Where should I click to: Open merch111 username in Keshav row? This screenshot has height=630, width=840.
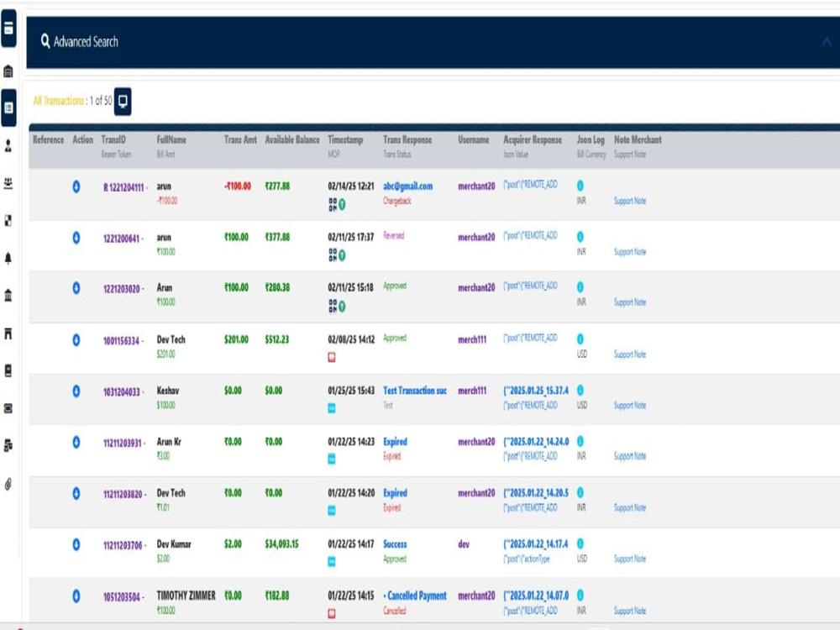[x=472, y=391]
